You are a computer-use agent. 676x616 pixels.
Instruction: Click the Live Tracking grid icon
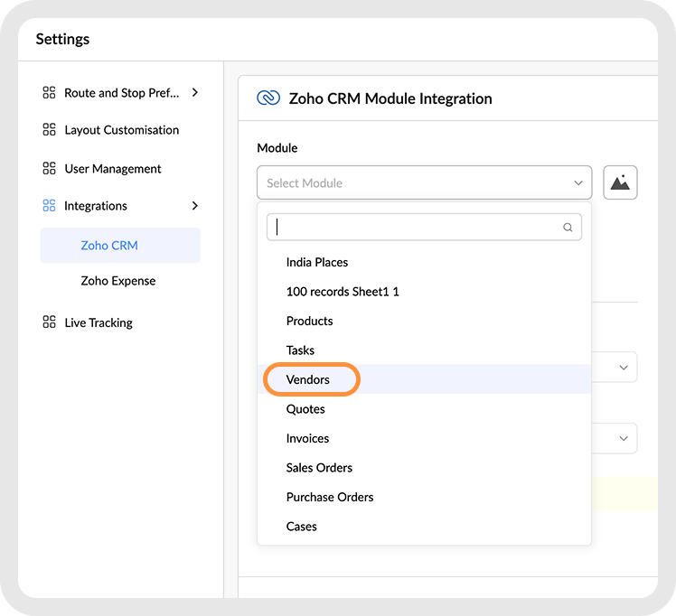click(50, 322)
